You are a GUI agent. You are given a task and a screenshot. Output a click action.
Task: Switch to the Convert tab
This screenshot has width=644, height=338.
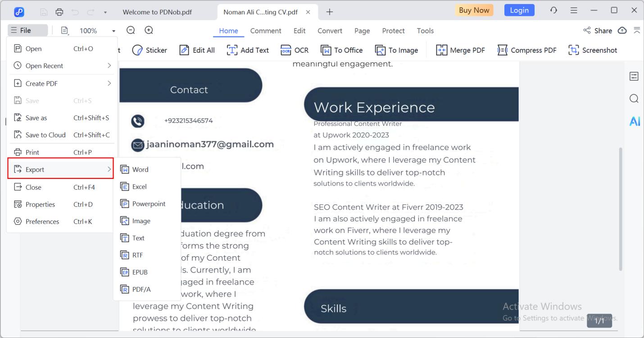pyautogui.click(x=330, y=31)
